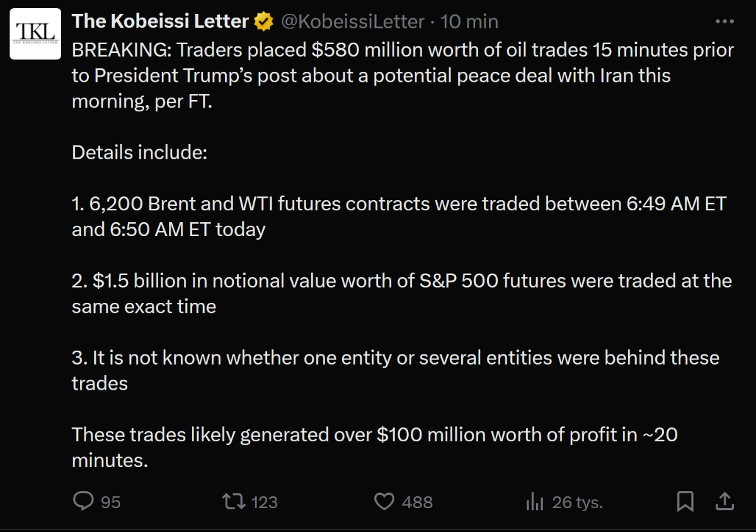
Task: Click the TKL profile avatar
Action: 35,34
